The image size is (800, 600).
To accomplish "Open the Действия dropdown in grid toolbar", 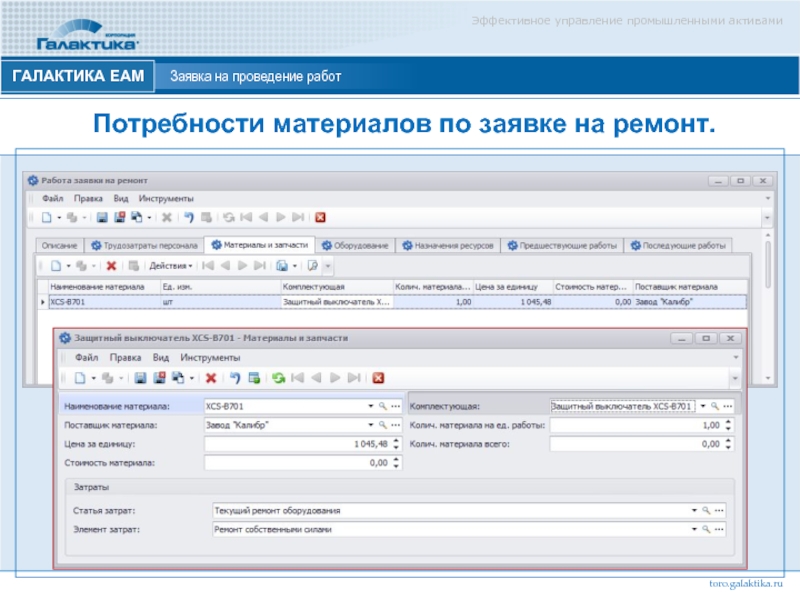I will (170, 266).
